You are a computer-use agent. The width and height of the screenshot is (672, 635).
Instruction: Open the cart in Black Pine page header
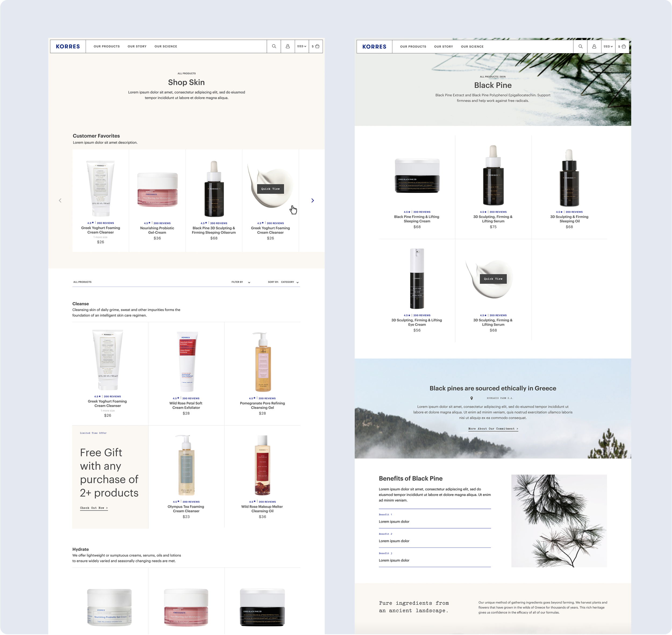(624, 47)
